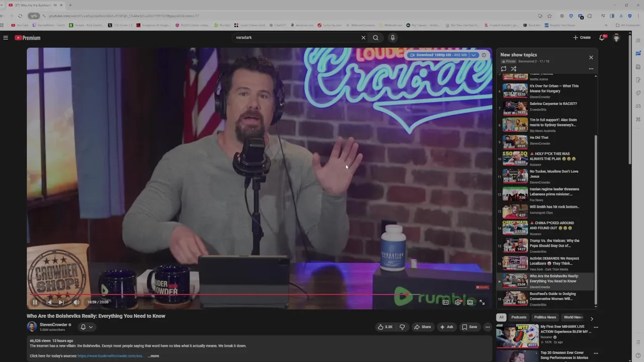Toggle playlist shuffle
This screenshot has width=644, height=362.
point(514,69)
